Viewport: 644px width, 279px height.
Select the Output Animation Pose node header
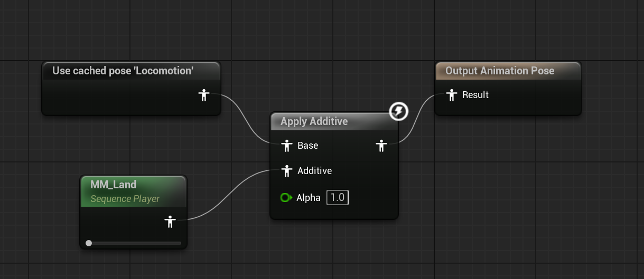click(x=508, y=71)
